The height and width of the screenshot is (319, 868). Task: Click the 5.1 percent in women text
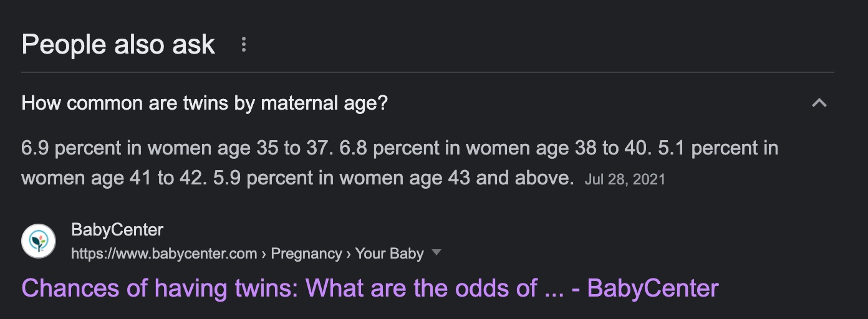[x=735, y=148]
